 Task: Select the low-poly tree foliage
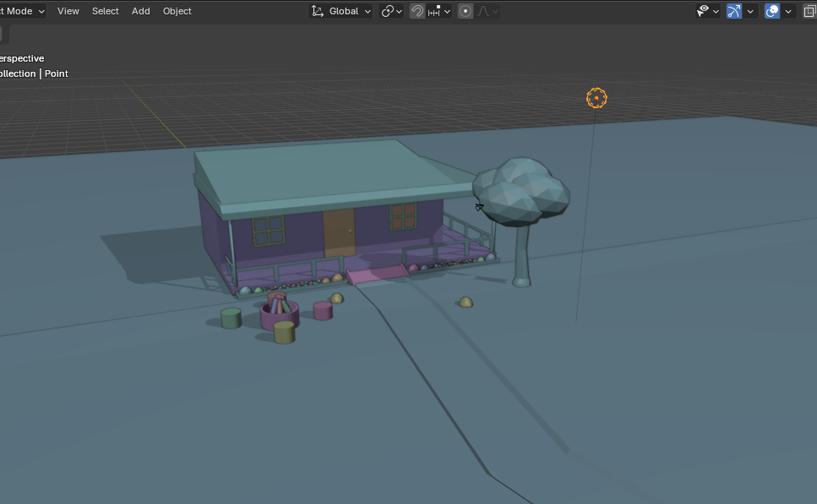tap(521, 192)
